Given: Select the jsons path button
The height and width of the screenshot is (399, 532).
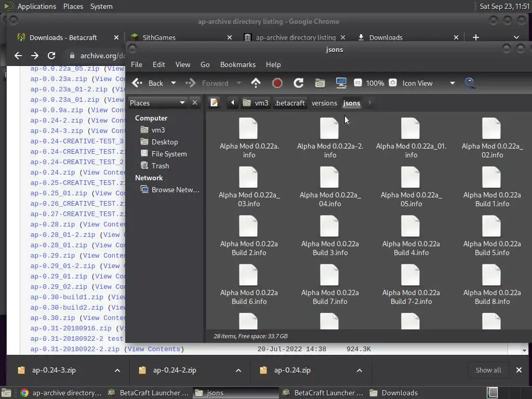Looking at the screenshot, I should click(352, 103).
